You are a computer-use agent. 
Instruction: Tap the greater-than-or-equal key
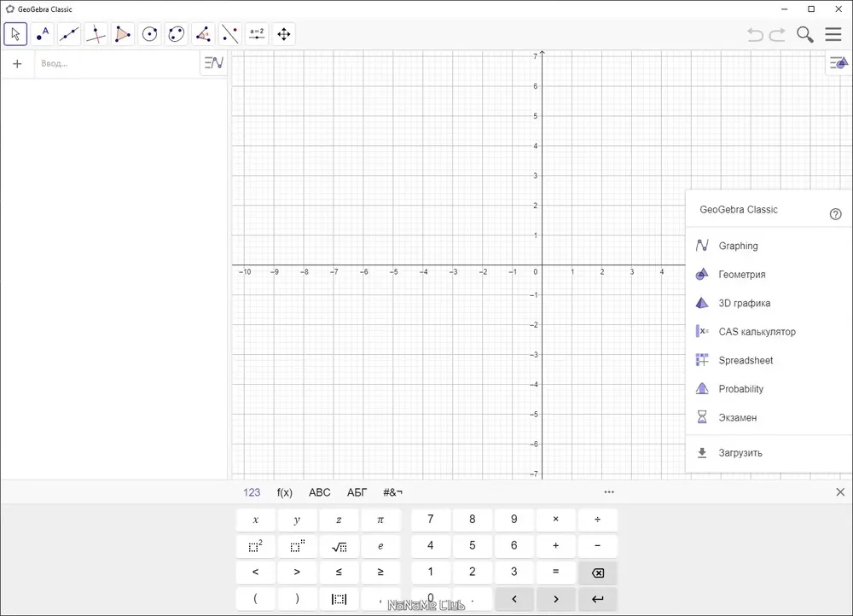(380, 572)
